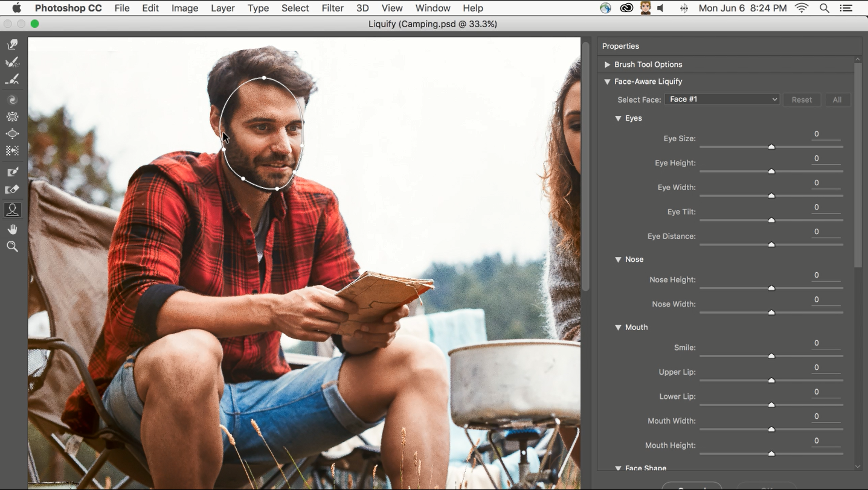The image size is (868, 490).
Task: Click the Smile slider handle
Action: tap(771, 356)
